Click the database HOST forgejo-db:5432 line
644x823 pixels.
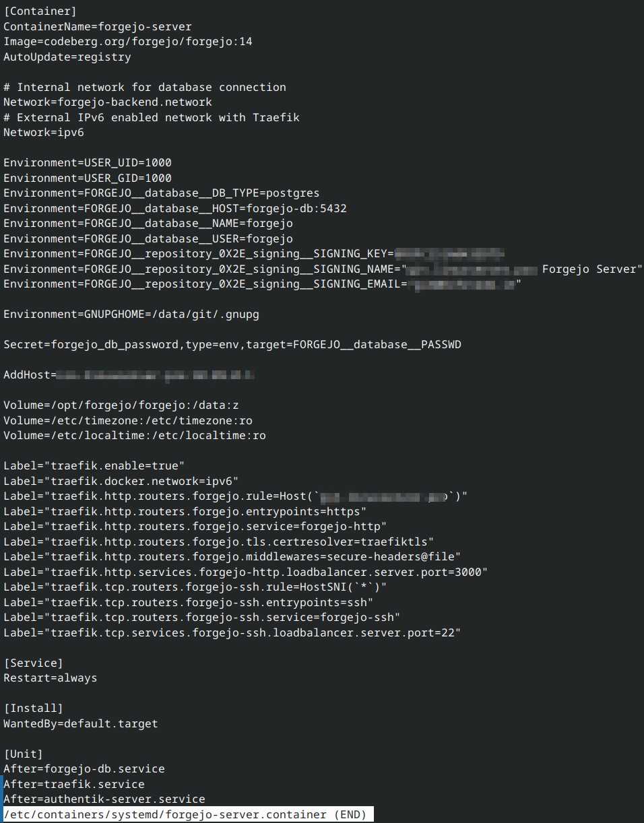[175, 209]
